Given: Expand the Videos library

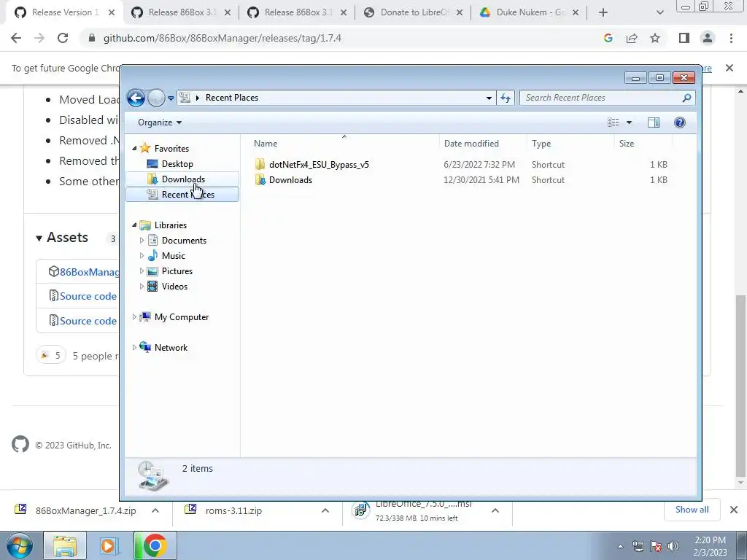Looking at the screenshot, I should (142, 286).
